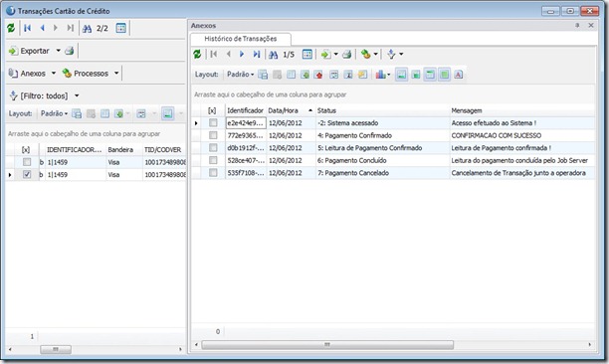Open Padrão layout dropdown in Histórico panel

(241, 75)
